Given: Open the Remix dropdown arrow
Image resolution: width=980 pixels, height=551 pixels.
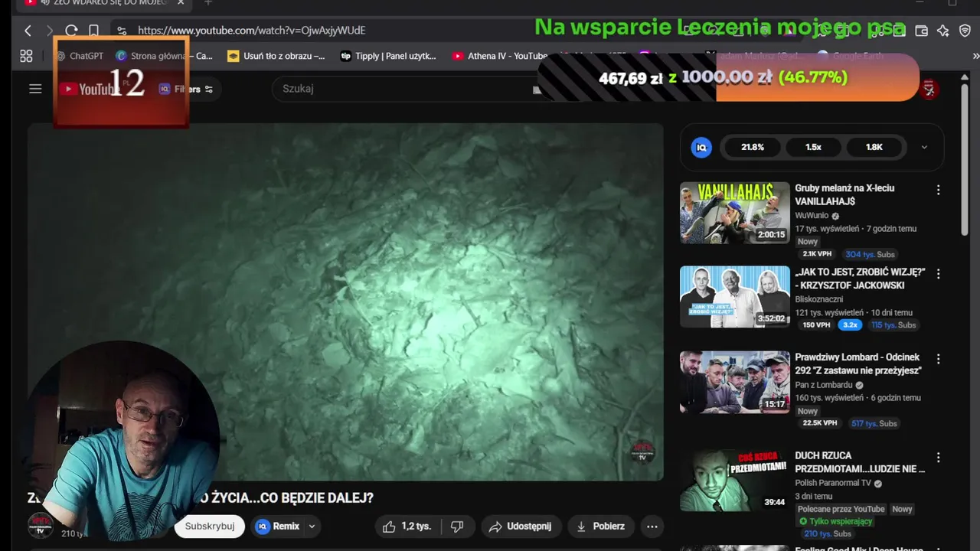Looking at the screenshot, I should tap(312, 527).
